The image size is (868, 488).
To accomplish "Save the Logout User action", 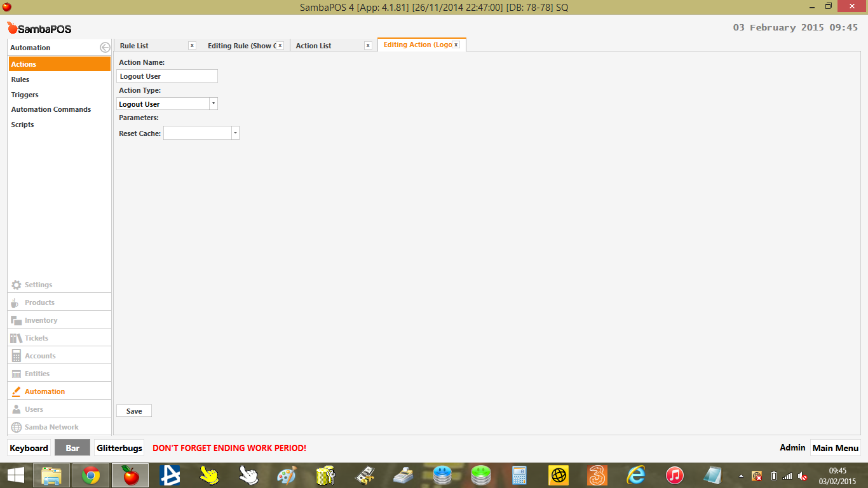I will coord(134,411).
